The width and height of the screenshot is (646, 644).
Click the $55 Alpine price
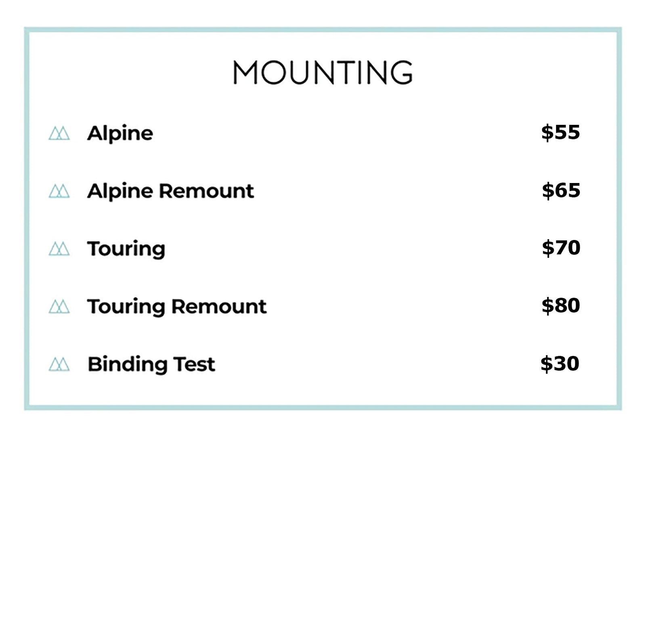[x=560, y=132]
